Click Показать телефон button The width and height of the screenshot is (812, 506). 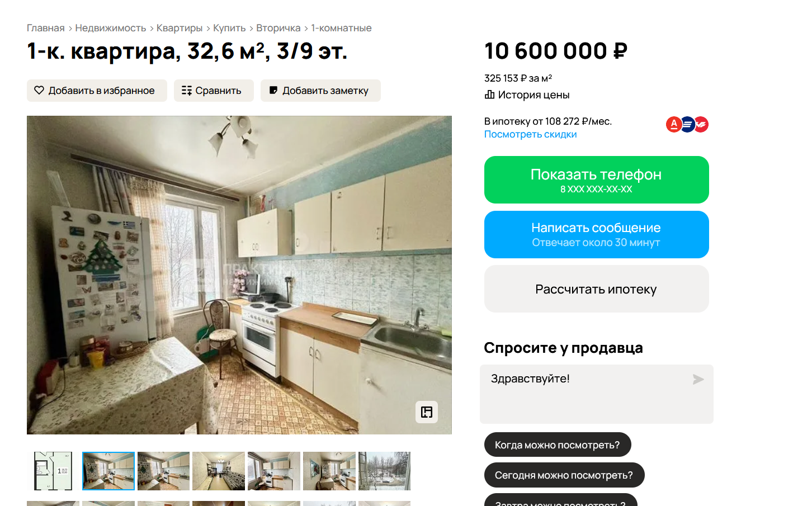(x=597, y=179)
